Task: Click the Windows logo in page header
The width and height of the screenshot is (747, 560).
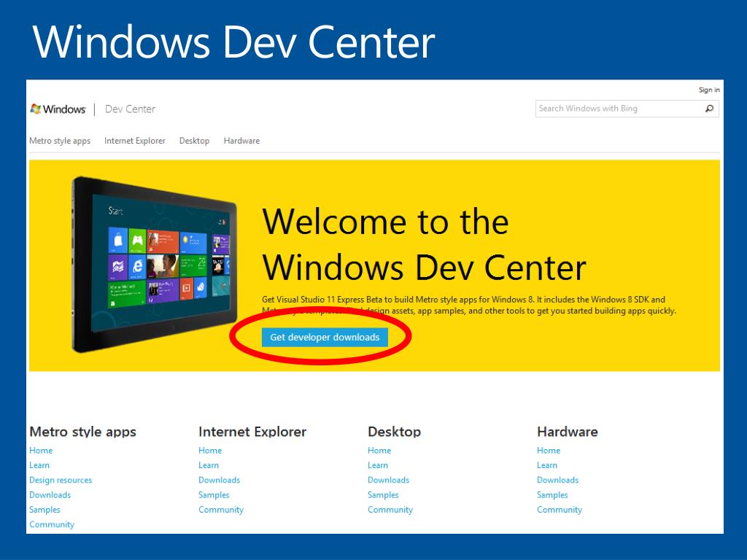Action: coord(58,109)
